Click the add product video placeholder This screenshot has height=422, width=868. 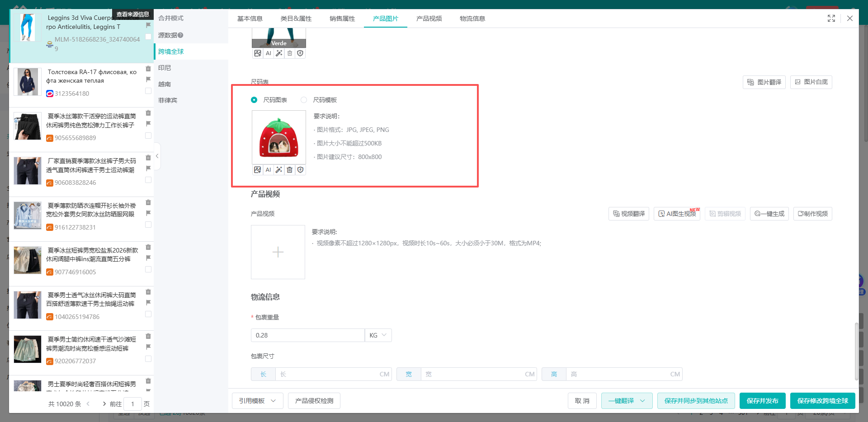278,252
